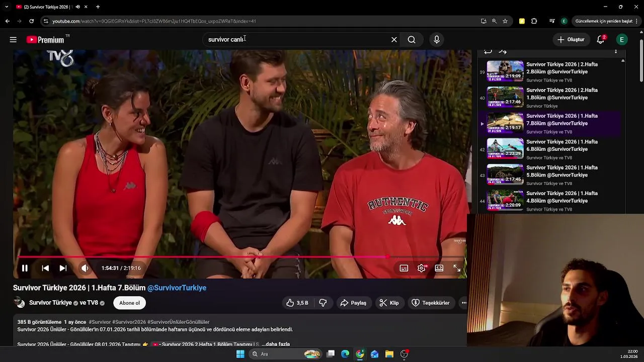Bookmark this page with the star

click(x=505, y=21)
